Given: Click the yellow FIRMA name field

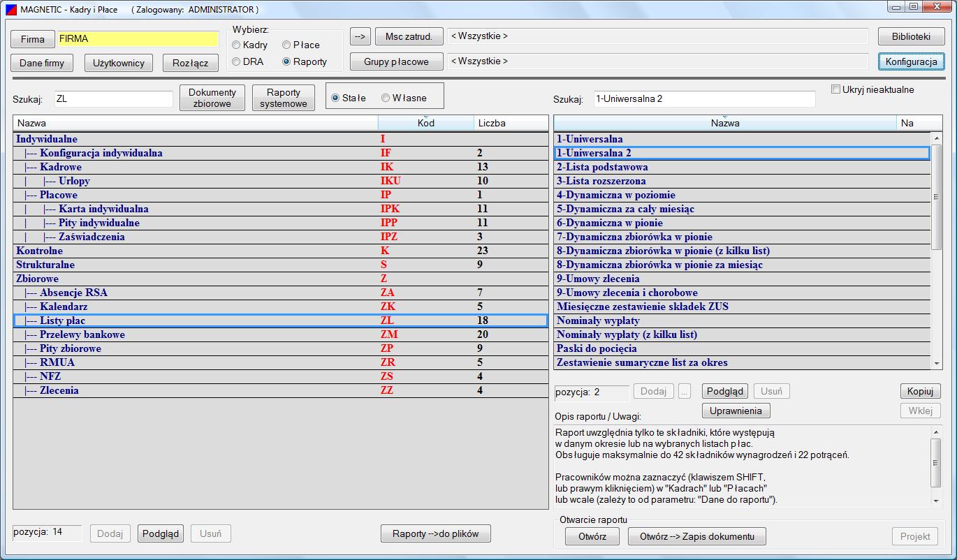Looking at the screenshot, I should click(138, 39).
